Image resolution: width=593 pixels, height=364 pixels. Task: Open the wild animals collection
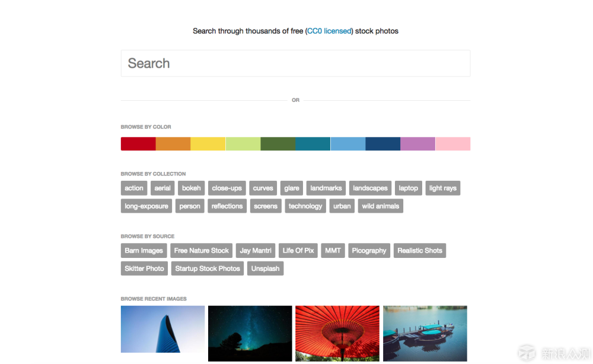pos(381,206)
